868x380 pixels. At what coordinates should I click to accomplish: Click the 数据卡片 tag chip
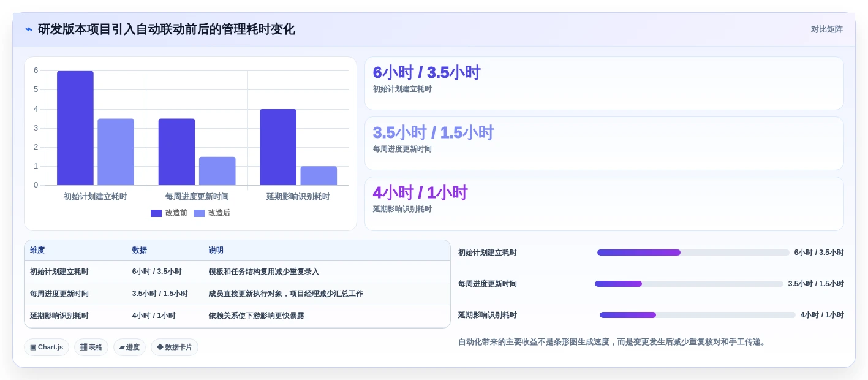[x=175, y=347]
